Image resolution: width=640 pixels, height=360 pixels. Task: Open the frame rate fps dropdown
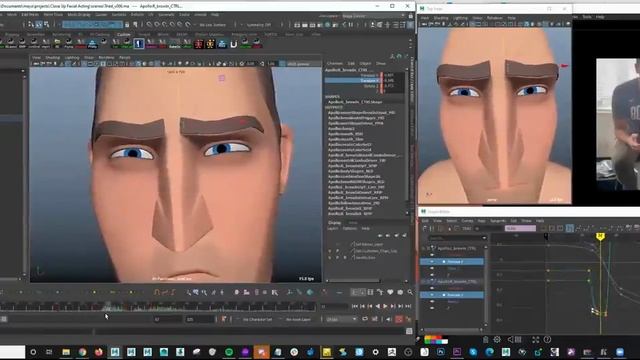pos(341,319)
